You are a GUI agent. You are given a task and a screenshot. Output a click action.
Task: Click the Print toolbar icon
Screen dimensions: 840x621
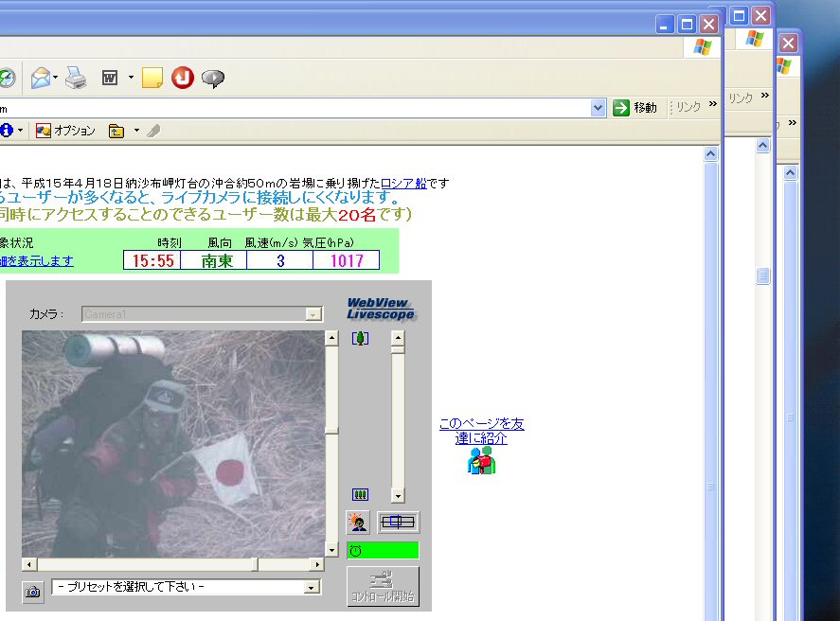coord(77,78)
